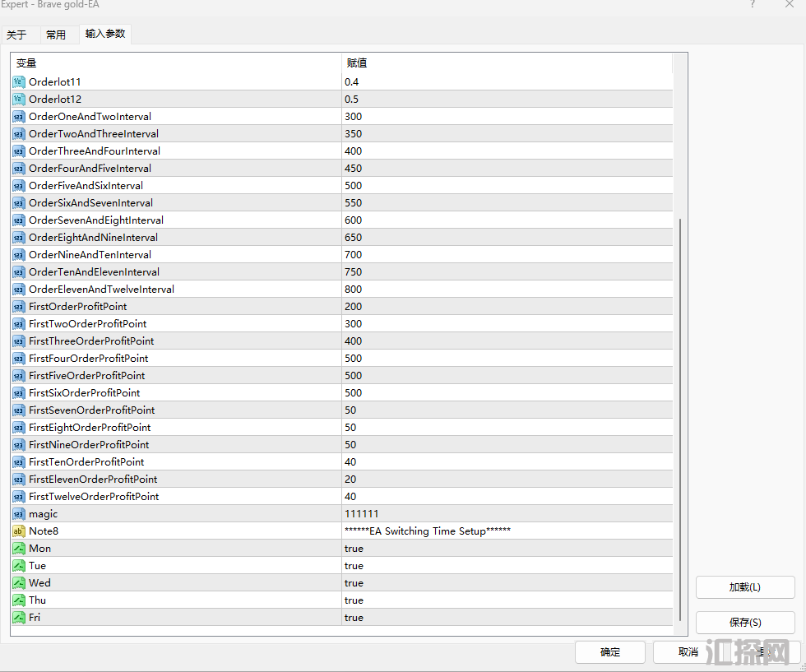This screenshot has width=806, height=672.
Task: Click the integer icon beside OrderOneAndTwoInterval
Action: (x=19, y=116)
